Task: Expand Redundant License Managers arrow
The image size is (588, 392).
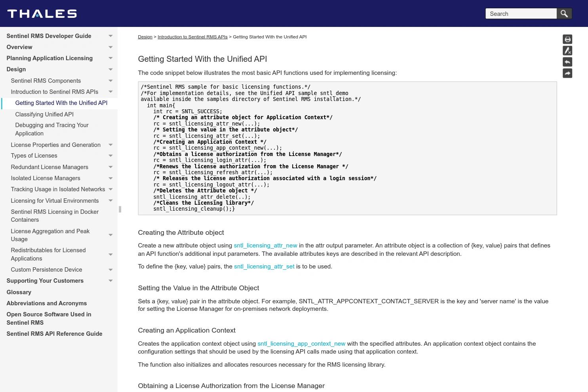Action: click(x=110, y=167)
